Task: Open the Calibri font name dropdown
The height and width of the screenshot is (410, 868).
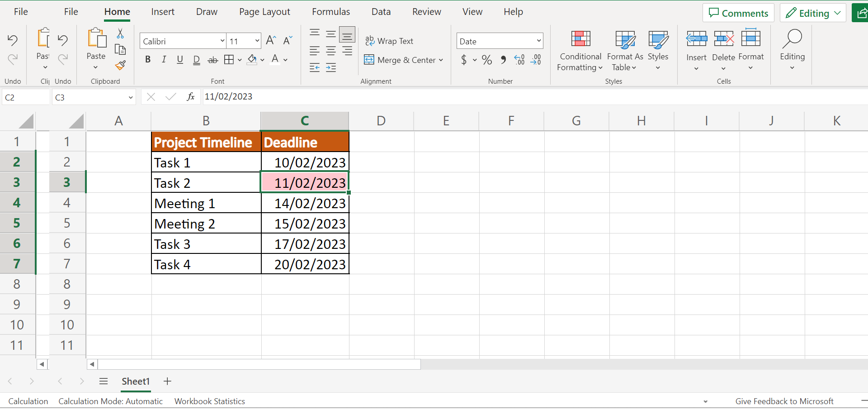Action: (222, 41)
